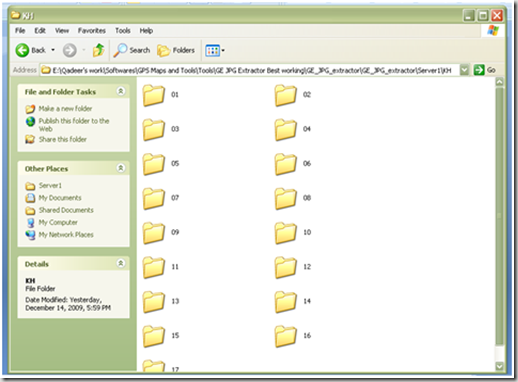Select folder icon 11

coord(154,267)
